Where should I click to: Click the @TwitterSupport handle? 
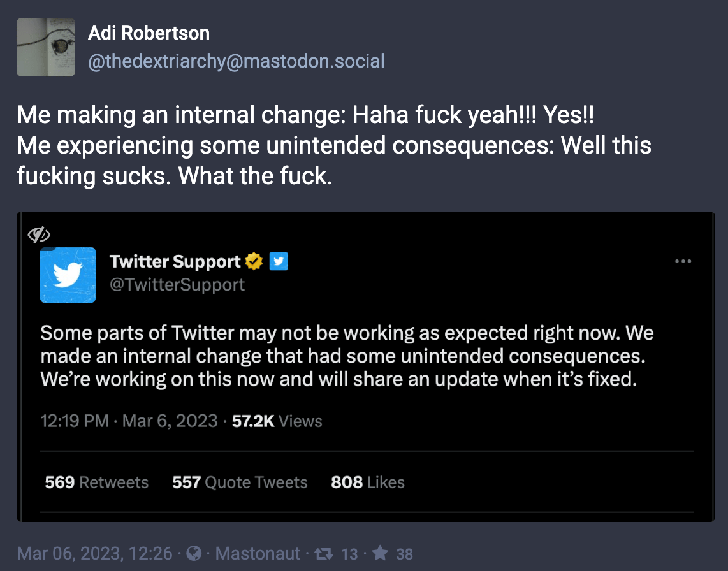(177, 284)
